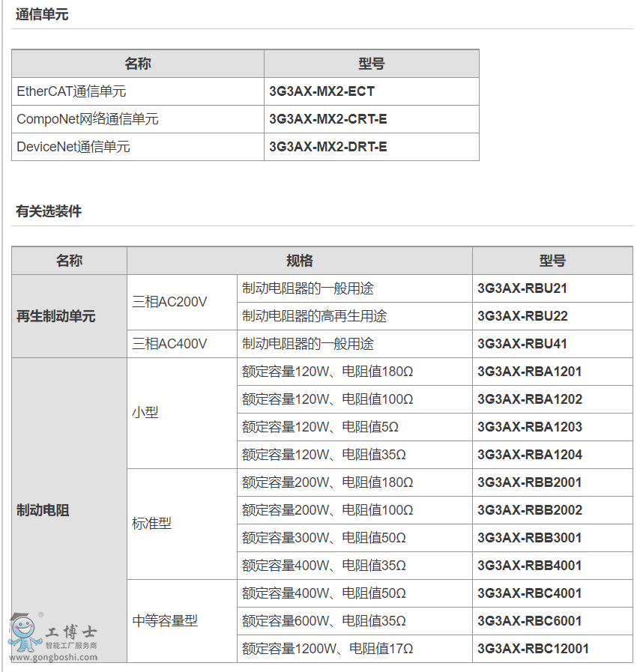Click the 有关选装件 section heading

coord(49,211)
